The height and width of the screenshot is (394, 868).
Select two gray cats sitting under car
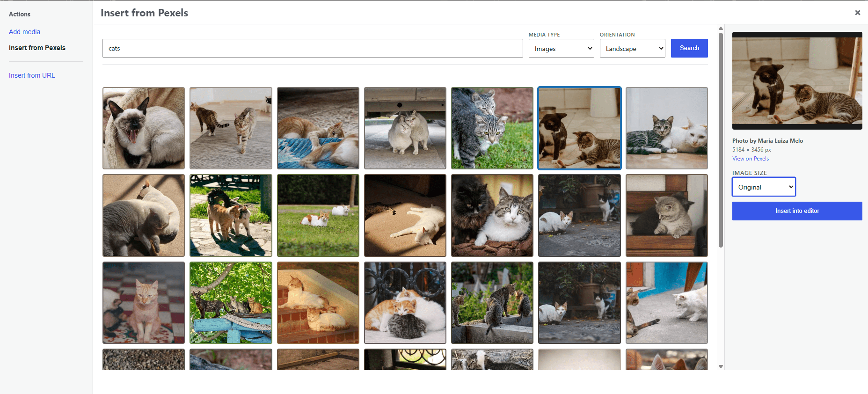coord(405,128)
